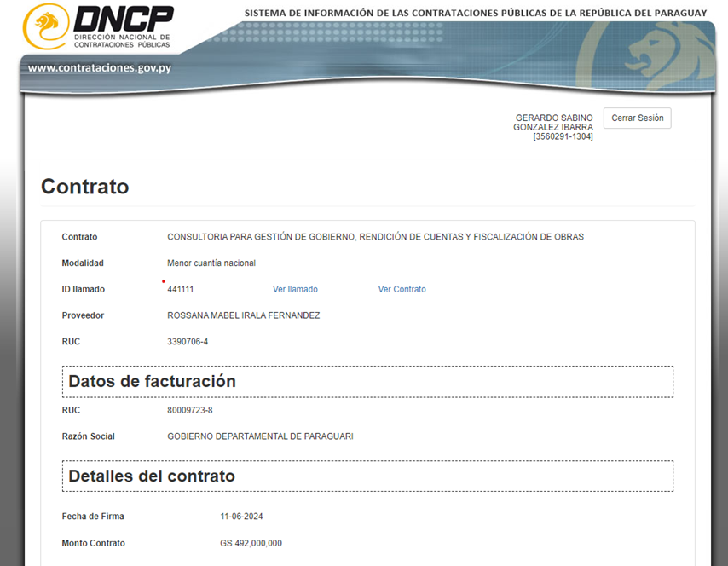Open the Ver Contrato link
Screen dimensions: 728x566
tap(402, 290)
